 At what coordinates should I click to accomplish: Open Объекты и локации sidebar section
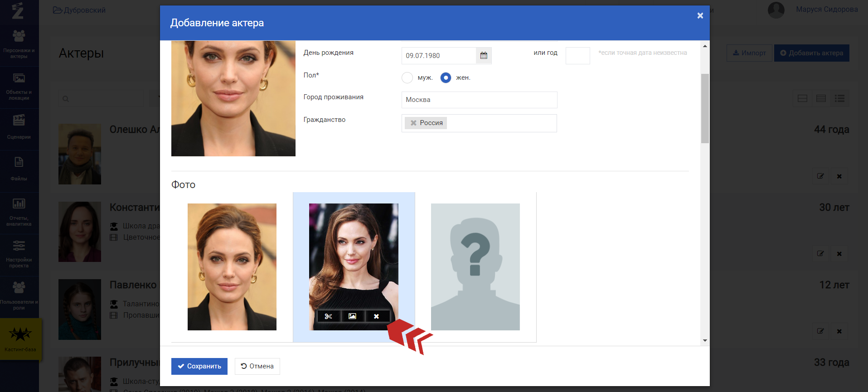(x=19, y=87)
